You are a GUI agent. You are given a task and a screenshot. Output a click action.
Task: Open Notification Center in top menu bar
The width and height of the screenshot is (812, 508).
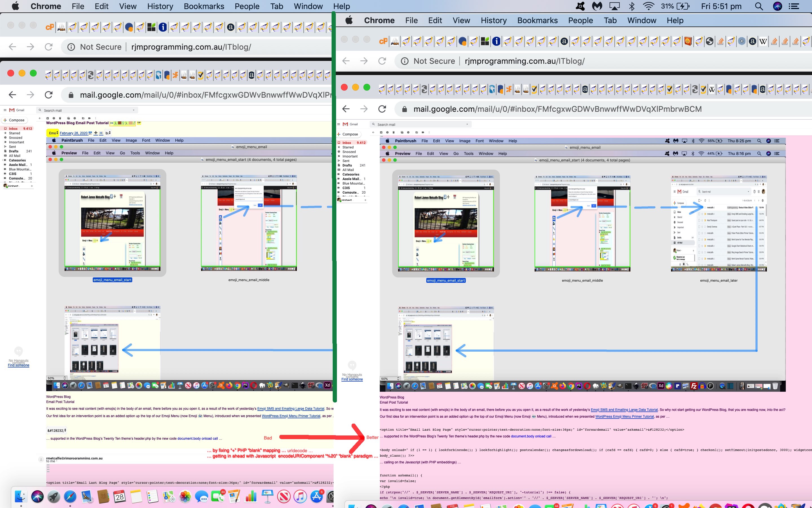pyautogui.click(x=794, y=6)
